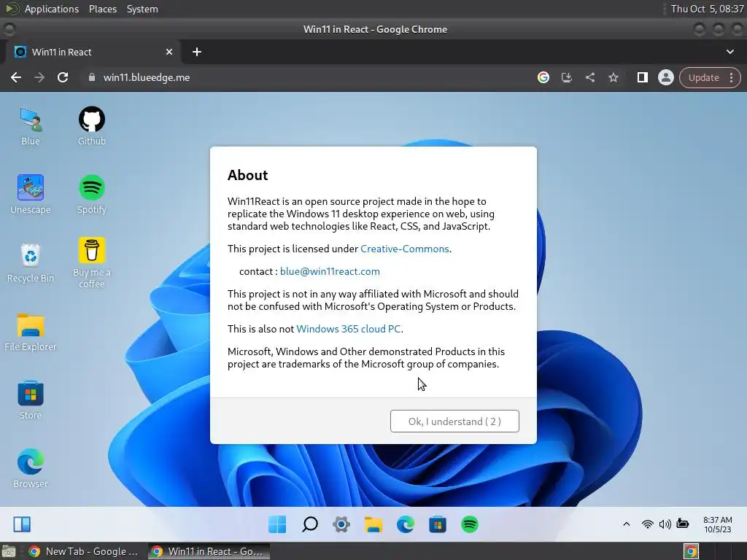This screenshot has width=747, height=560.
Task: Reload the Chrome page
Action: (x=63, y=77)
